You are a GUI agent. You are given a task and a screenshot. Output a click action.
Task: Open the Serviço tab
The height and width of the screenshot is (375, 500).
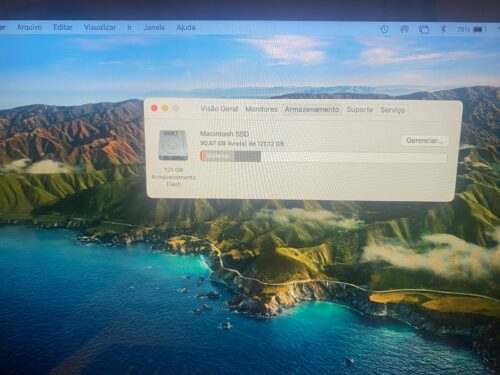tap(393, 110)
